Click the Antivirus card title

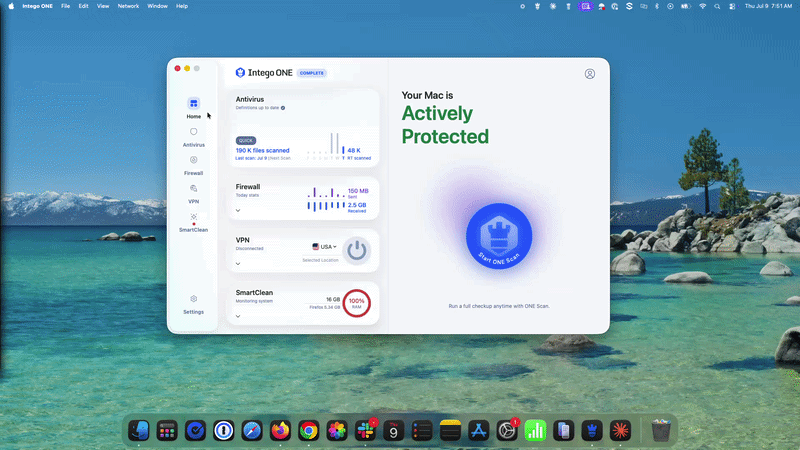tap(250, 99)
